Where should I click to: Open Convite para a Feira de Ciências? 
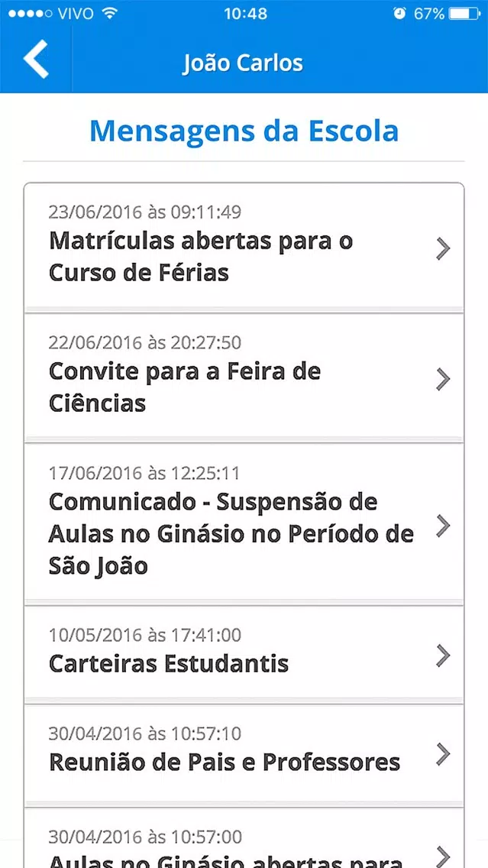click(x=244, y=378)
